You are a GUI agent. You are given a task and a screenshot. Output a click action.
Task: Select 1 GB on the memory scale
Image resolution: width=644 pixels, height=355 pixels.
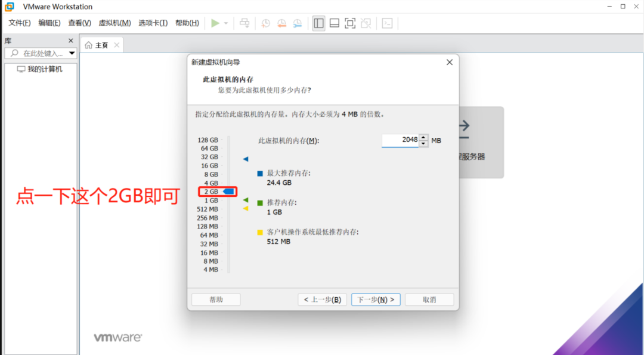(211, 200)
